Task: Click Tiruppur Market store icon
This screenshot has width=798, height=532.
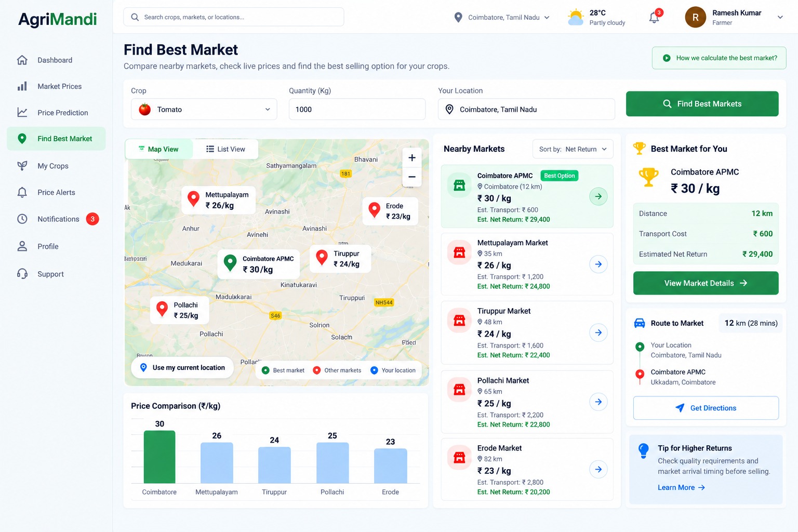Action: pyautogui.click(x=459, y=321)
